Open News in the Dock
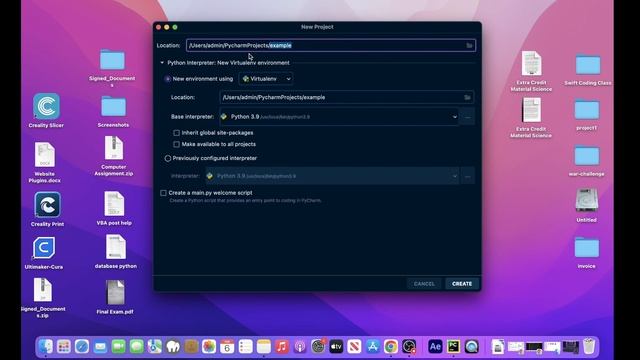 (354, 347)
